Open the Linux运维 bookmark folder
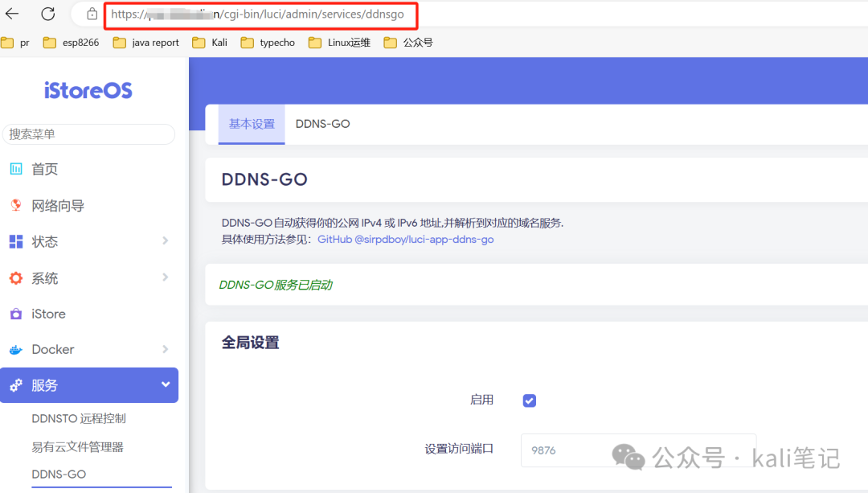This screenshot has height=493, width=868. point(339,43)
